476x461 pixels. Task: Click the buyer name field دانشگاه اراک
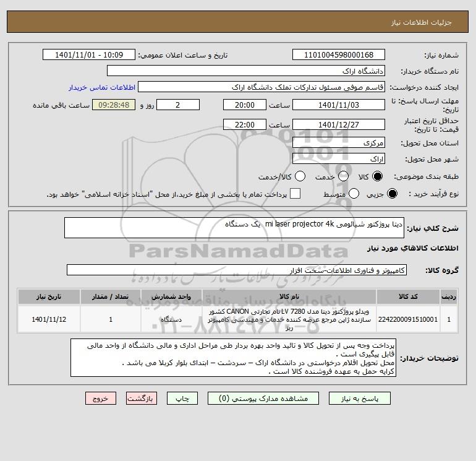[x=246, y=71]
